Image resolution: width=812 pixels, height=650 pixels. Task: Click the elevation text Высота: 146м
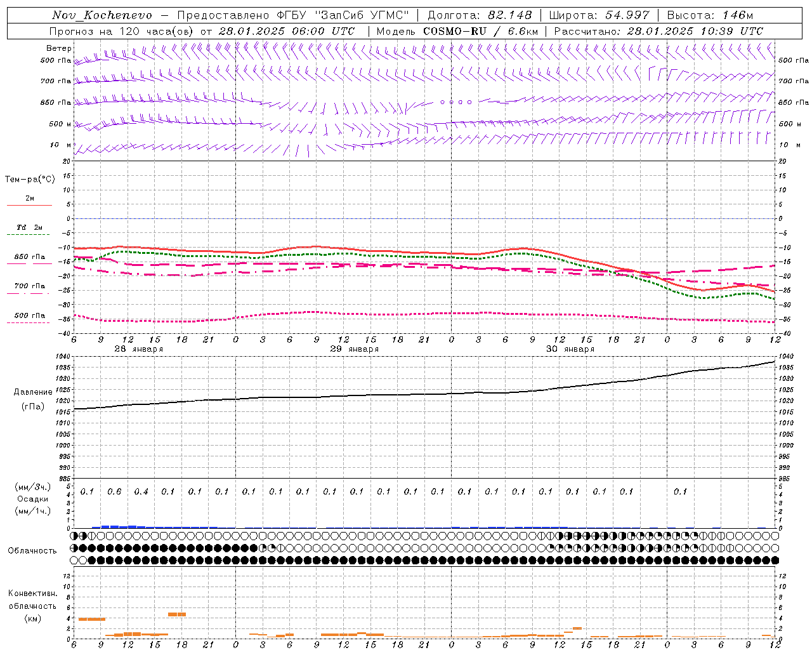click(710, 15)
